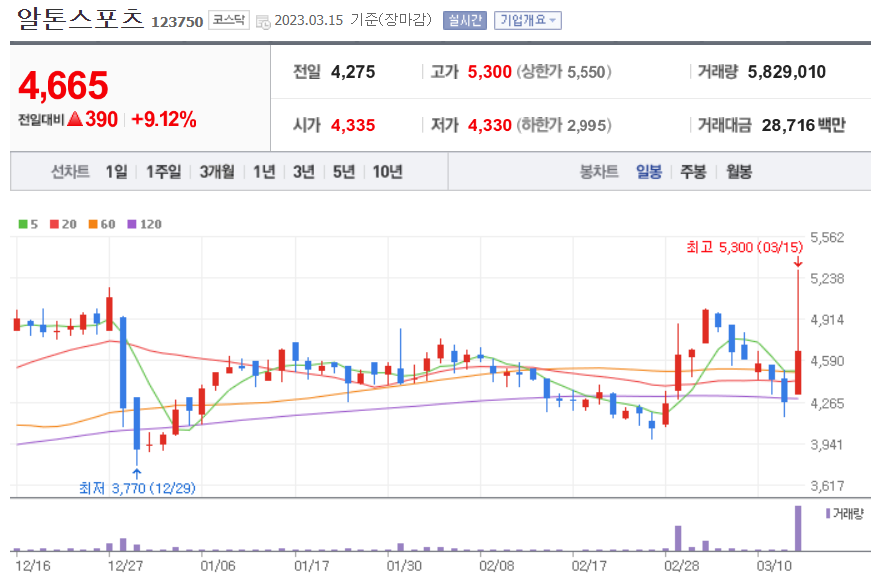Click the 01/17 date axis label
The width and height of the screenshot is (871, 583).
(x=312, y=566)
